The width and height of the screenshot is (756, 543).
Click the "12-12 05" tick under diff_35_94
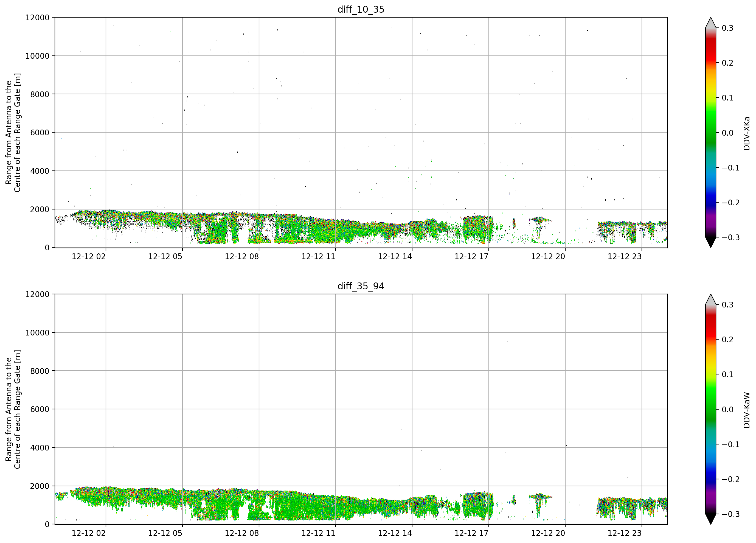point(165,533)
